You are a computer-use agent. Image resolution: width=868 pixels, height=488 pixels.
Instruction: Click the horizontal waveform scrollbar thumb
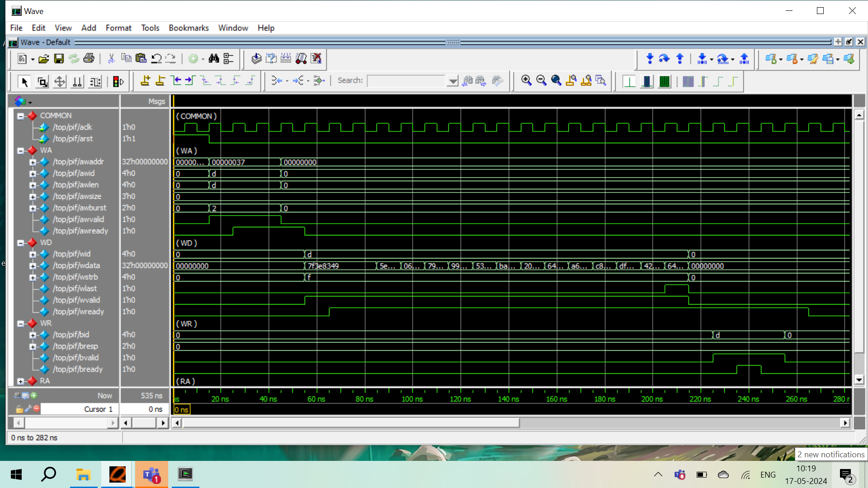click(350, 423)
